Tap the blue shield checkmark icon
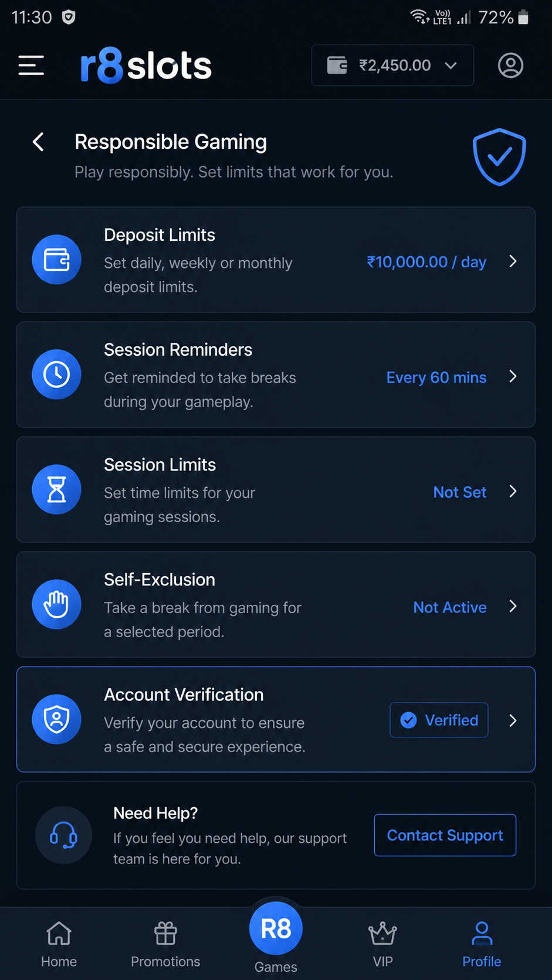This screenshot has width=552, height=980. pos(499,156)
